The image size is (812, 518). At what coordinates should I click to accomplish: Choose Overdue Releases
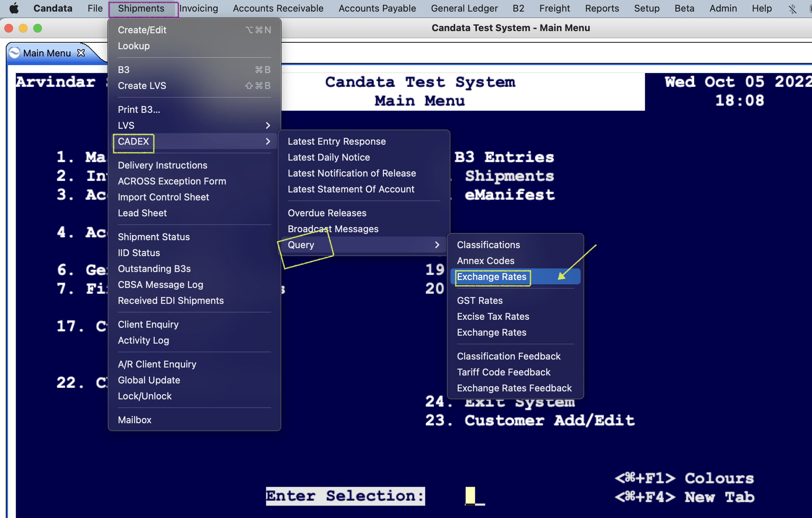click(x=364, y=213)
